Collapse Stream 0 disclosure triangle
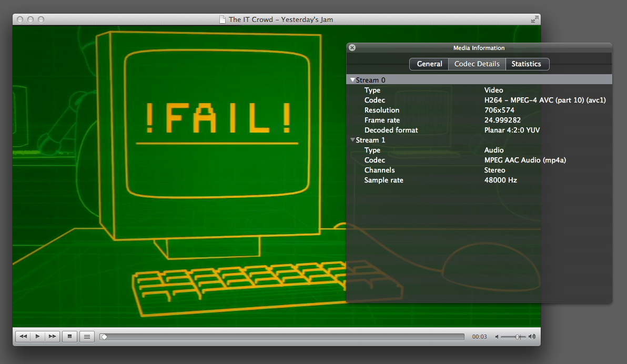The width and height of the screenshot is (627, 364). (x=352, y=80)
